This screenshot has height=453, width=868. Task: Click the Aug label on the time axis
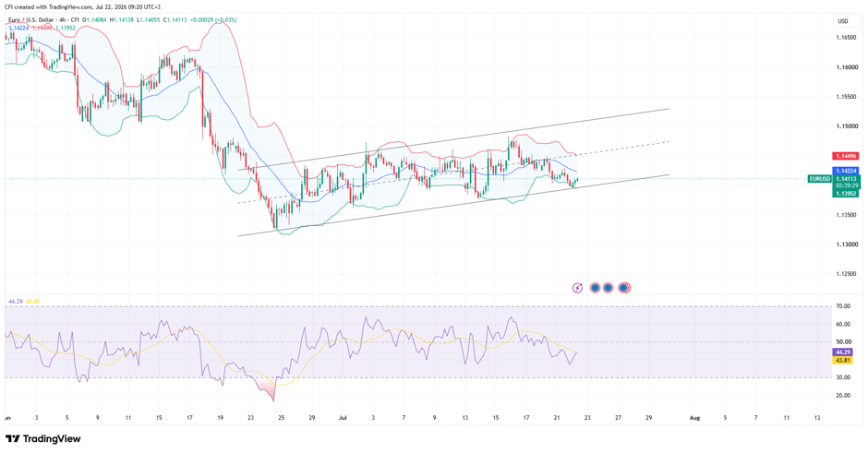694,418
